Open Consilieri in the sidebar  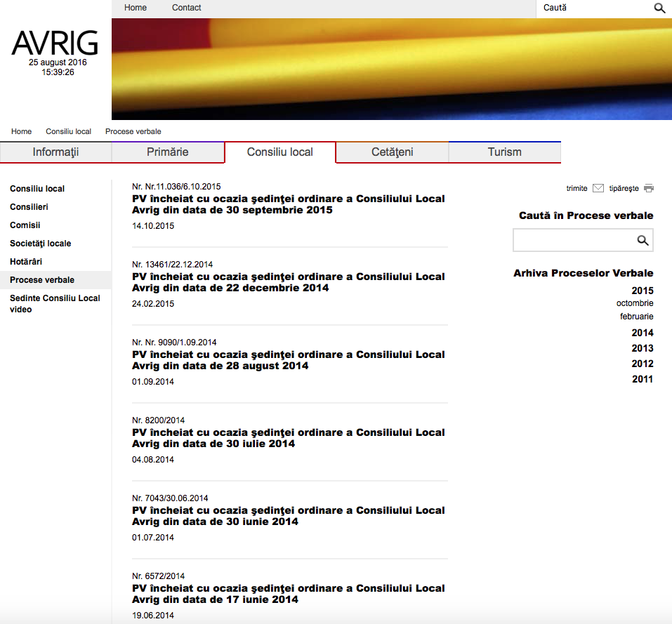[x=29, y=207]
